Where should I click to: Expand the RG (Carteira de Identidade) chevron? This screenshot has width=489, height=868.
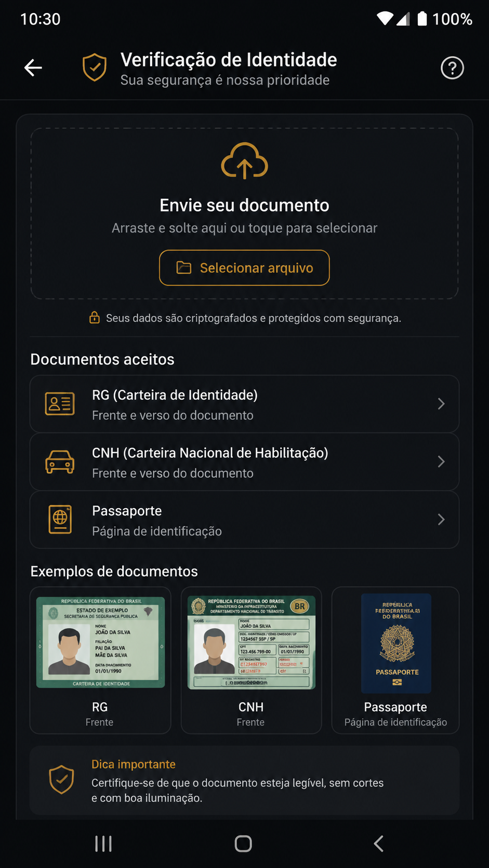[441, 404]
